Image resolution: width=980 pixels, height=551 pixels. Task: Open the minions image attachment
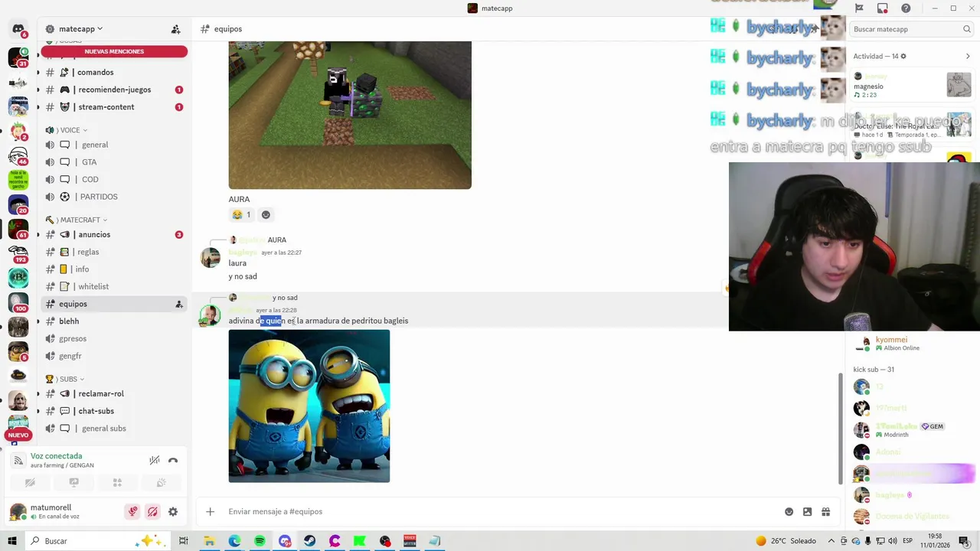[x=309, y=406]
